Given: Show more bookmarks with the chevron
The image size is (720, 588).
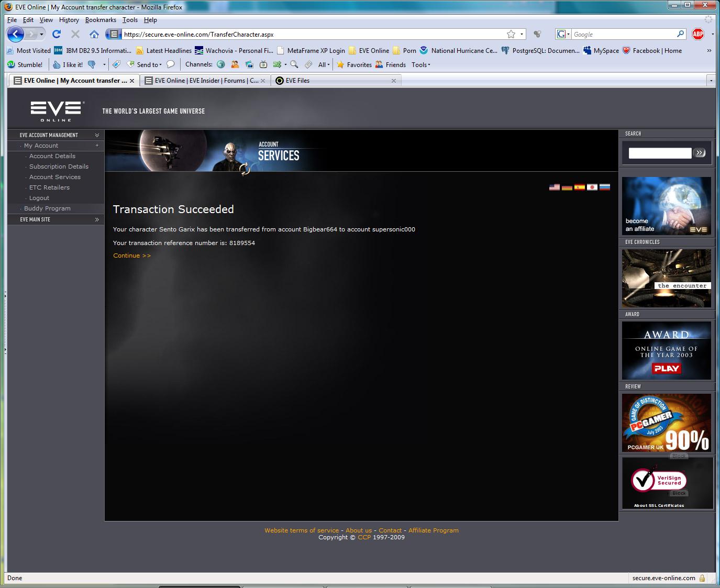Looking at the screenshot, I should pyautogui.click(x=709, y=51).
